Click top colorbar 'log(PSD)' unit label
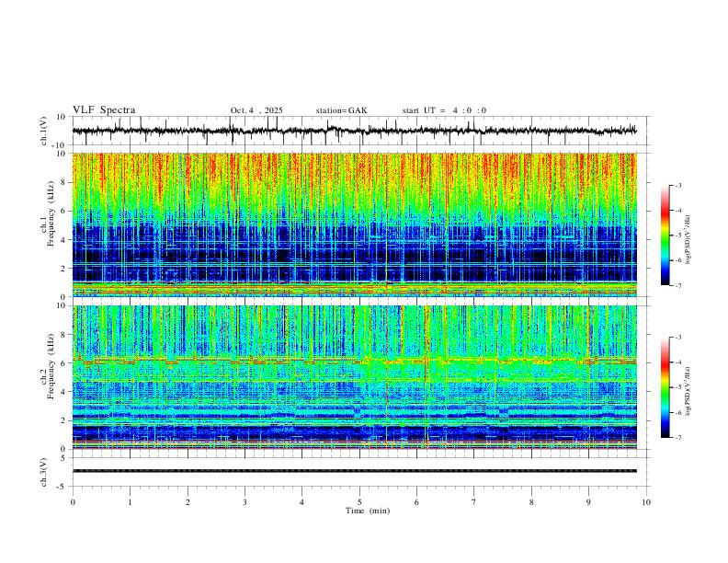 coord(688,239)
